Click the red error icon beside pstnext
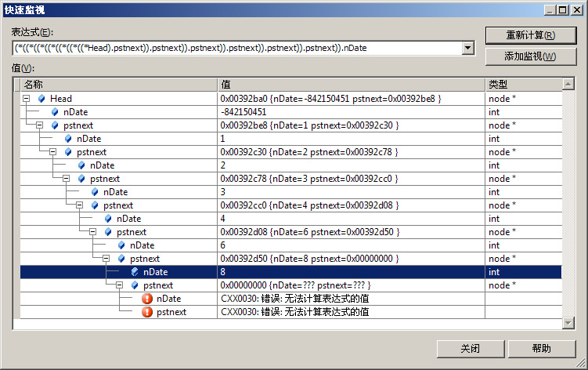 (147, 312)
